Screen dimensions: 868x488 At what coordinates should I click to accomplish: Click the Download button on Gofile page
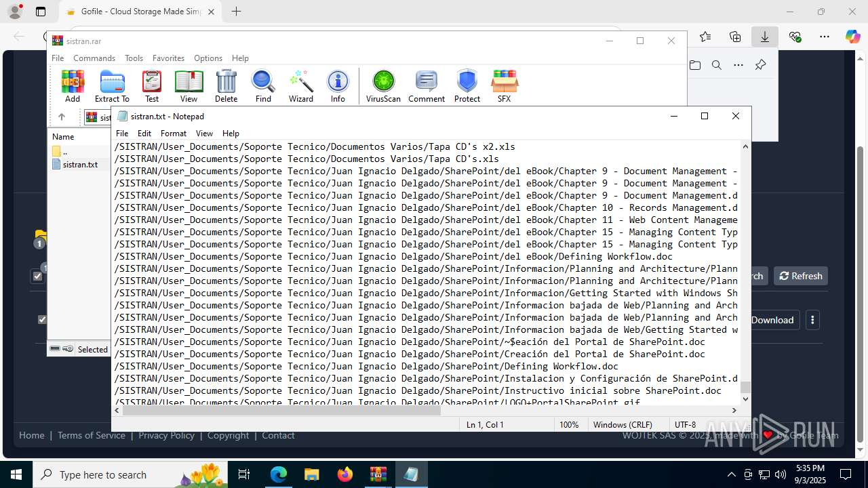[x=772, y=320]
